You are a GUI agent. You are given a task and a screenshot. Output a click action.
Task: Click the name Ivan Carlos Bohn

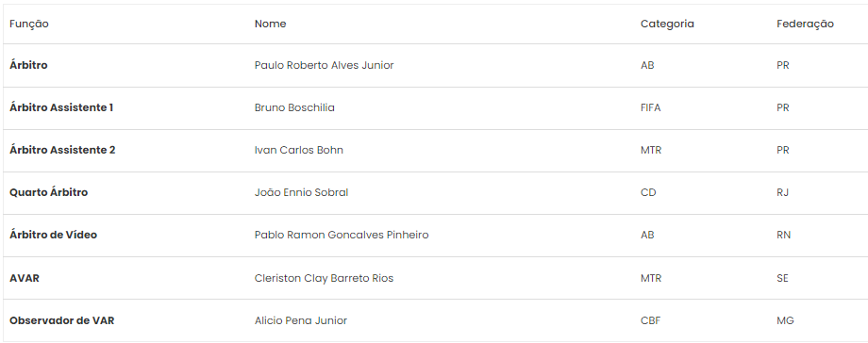pos(299,150)
